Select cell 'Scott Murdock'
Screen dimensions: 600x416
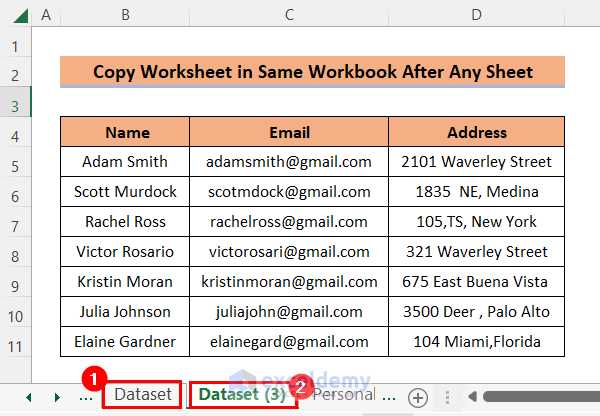pos(125,192)
